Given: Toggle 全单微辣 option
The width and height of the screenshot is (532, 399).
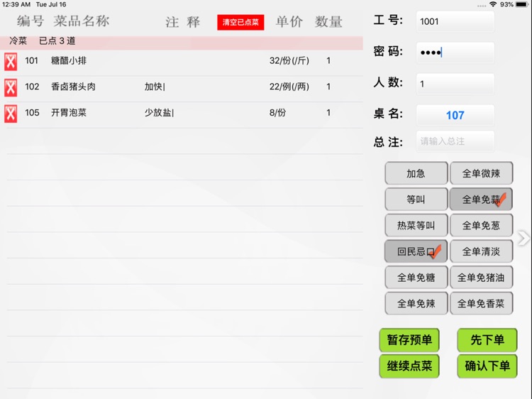Looking at the screenshot, I should coord(481,173).
